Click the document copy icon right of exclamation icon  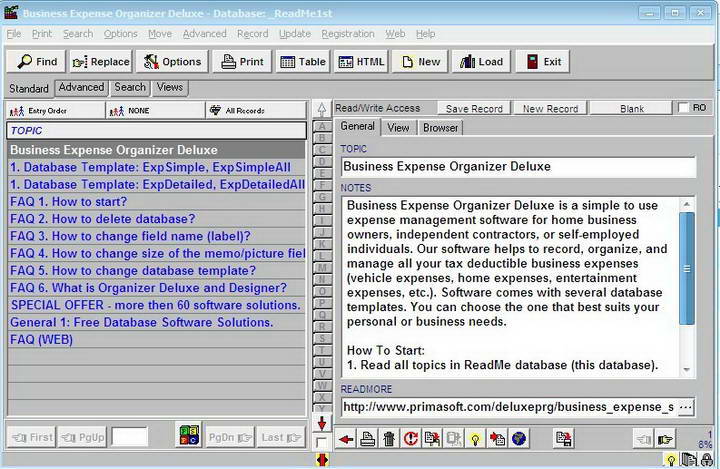432,439
